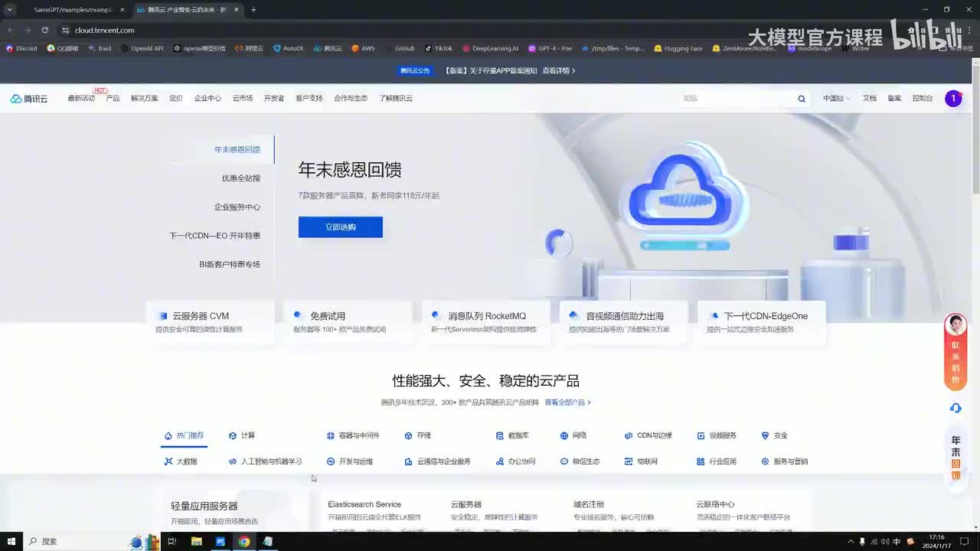The image size is (980, 551).
Task: Open the 云服务器 CVM card
Action: click(x=210, y=322)
